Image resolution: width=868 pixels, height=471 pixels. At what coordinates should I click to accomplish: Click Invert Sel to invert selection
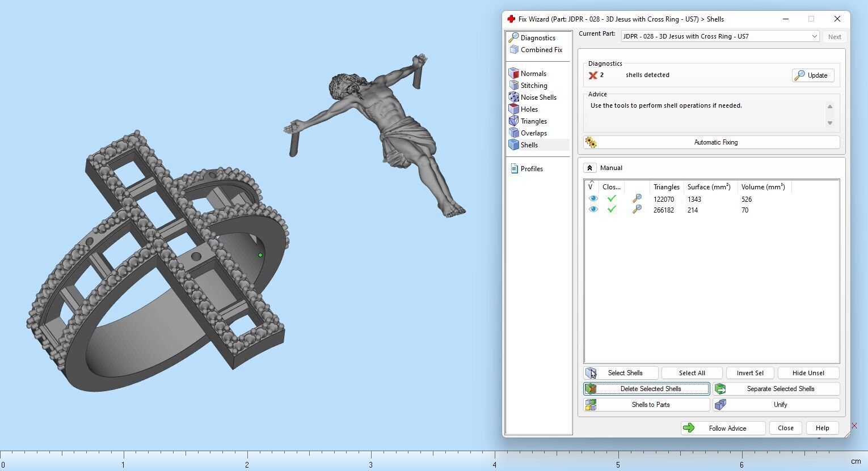point(750,373)
